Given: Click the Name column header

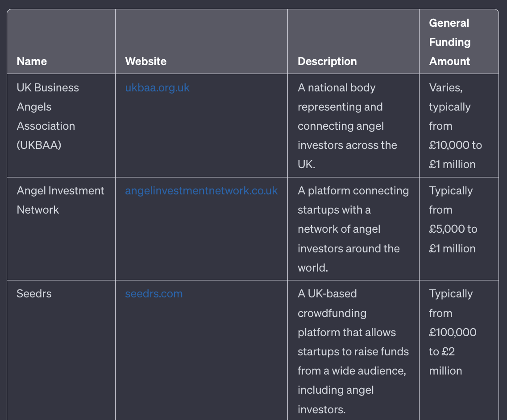Looking at the screenshot, I should click(32, 62).
